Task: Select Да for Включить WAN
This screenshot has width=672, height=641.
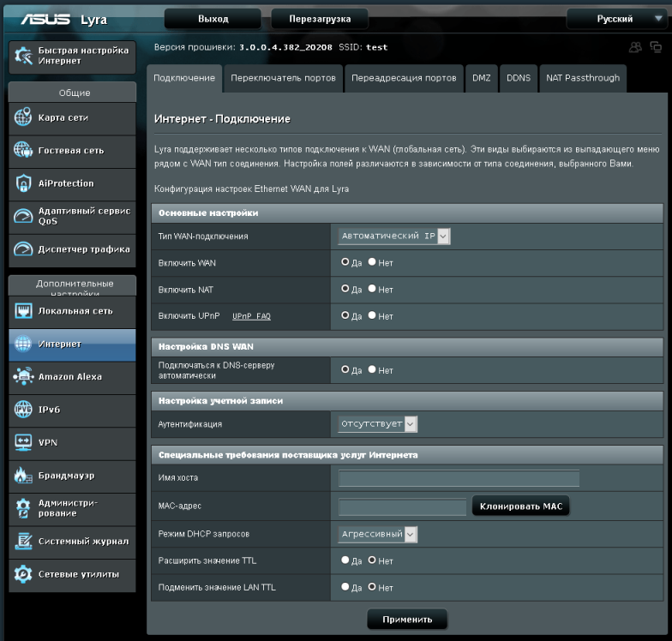Action: (345, 262)
